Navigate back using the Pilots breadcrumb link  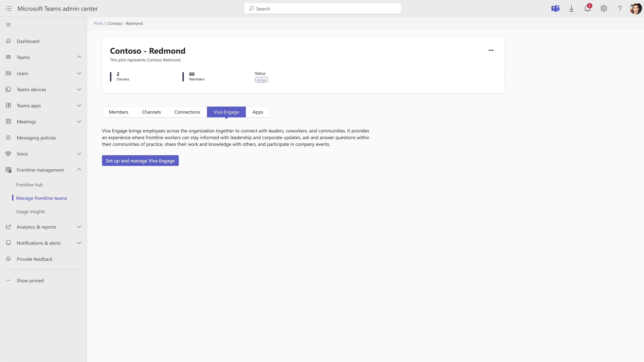[98, 23]
